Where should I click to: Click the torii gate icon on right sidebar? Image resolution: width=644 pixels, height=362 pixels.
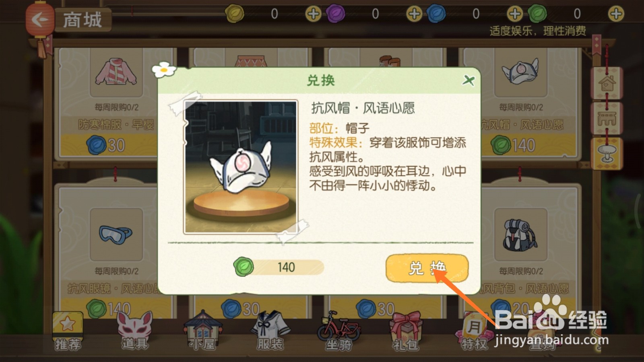click(607, 118)
